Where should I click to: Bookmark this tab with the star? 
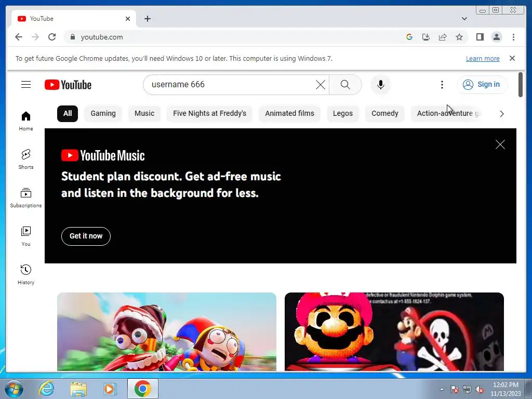pyautogui.click(x=459, y=37)
